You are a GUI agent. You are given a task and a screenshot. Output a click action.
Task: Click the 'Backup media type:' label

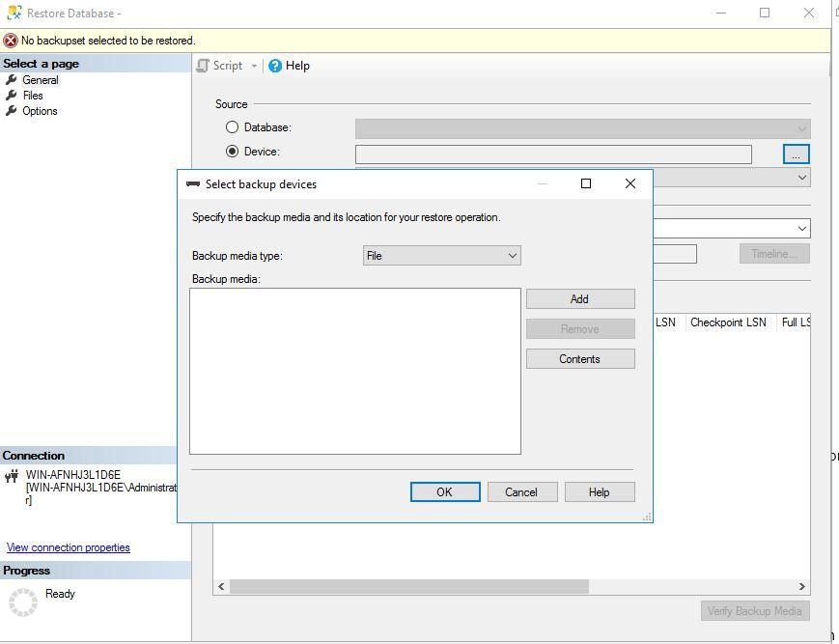tap(238, 256)
